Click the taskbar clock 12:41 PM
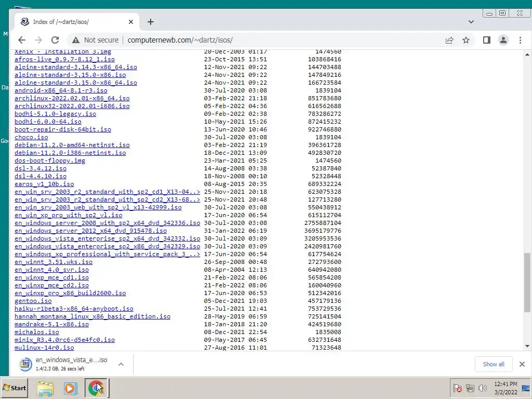532x399 pixels. pos(506,384)
